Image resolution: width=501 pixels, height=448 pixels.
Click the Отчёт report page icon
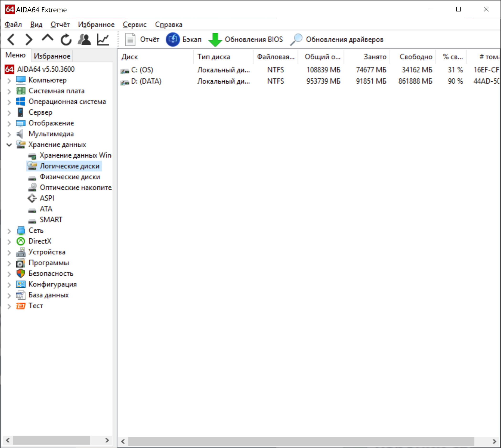(130, 40)
